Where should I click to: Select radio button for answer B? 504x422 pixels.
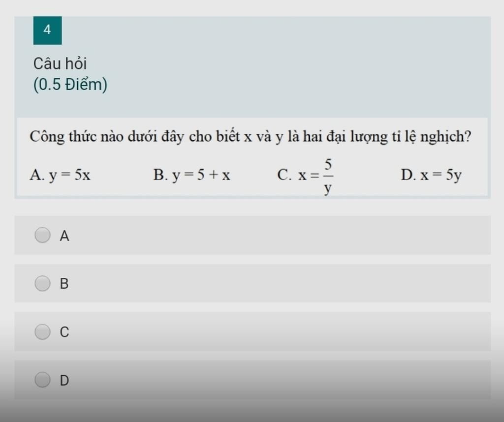click(43, 283)
